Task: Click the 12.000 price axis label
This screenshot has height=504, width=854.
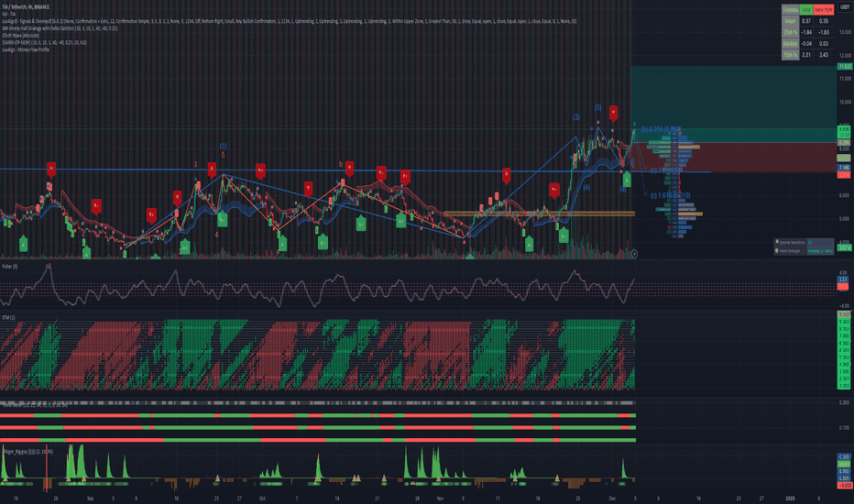Action: coord(845,56)
